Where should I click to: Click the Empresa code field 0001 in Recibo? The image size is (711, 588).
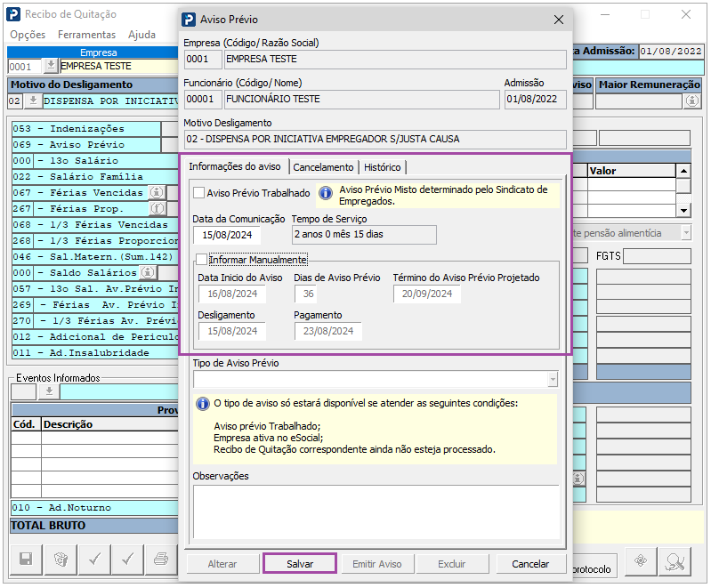click(25, 67)
